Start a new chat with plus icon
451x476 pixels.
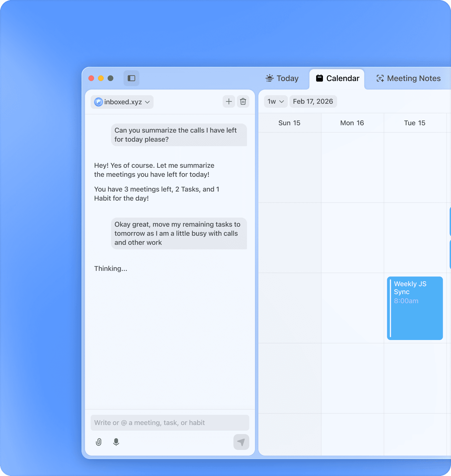click(x=229, y=101)
